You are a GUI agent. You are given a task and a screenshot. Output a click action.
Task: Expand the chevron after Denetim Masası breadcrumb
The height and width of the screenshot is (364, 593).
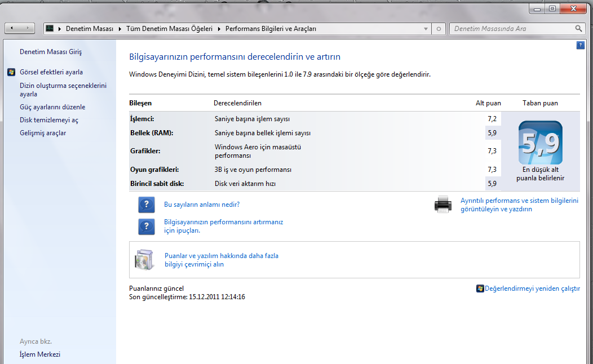(120, 29)
